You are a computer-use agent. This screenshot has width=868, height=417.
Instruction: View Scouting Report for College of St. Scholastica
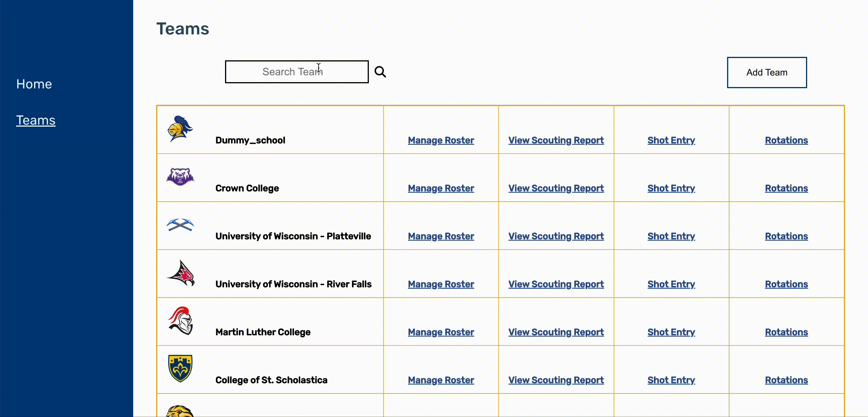[556, 380]
